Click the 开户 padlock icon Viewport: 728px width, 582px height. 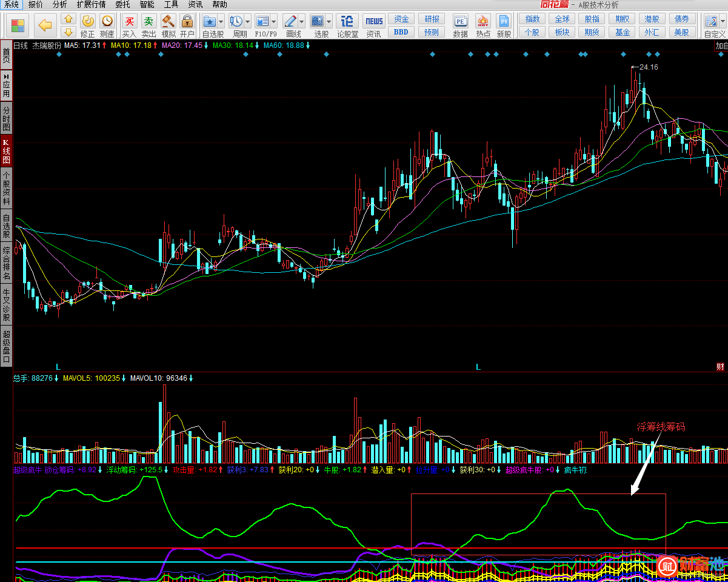pos(187,22)
